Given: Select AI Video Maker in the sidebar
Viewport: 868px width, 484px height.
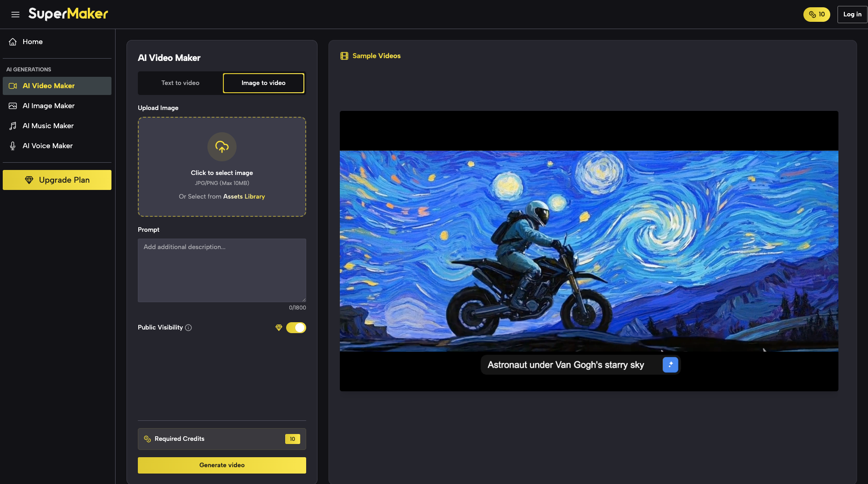Looking at the screenshot, I should coord(57,86).
